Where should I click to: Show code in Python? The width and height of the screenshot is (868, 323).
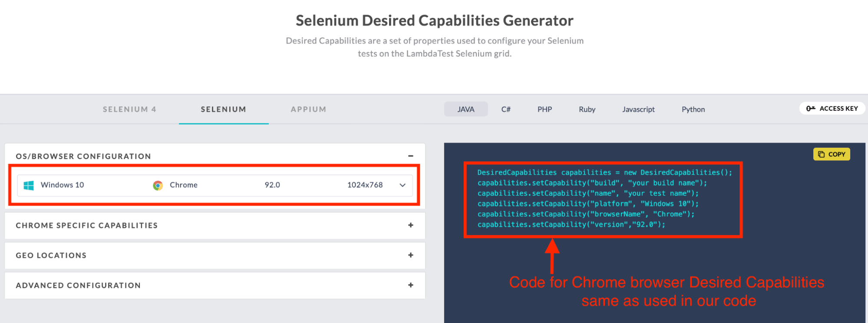[x=693, y=109]
